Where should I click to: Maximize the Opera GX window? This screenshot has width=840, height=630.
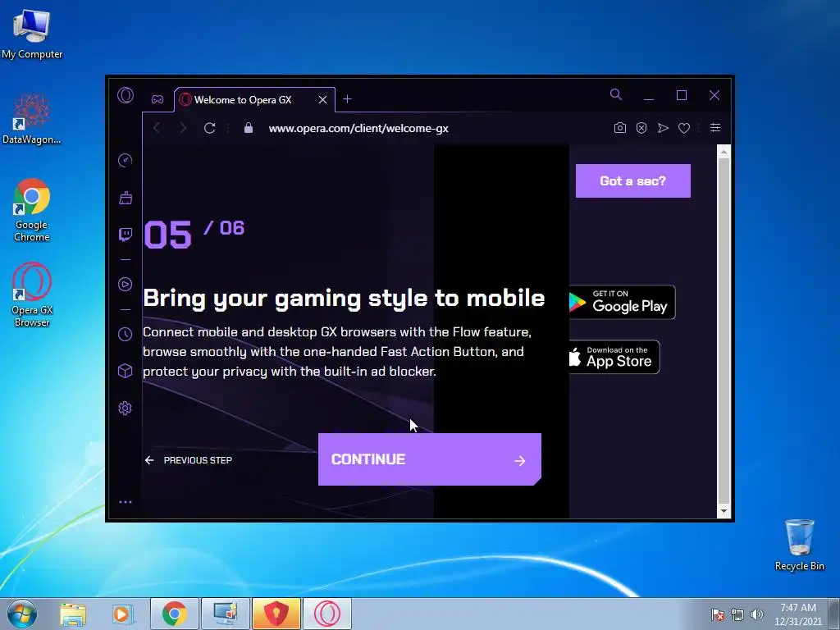click(x=682, y=95)
